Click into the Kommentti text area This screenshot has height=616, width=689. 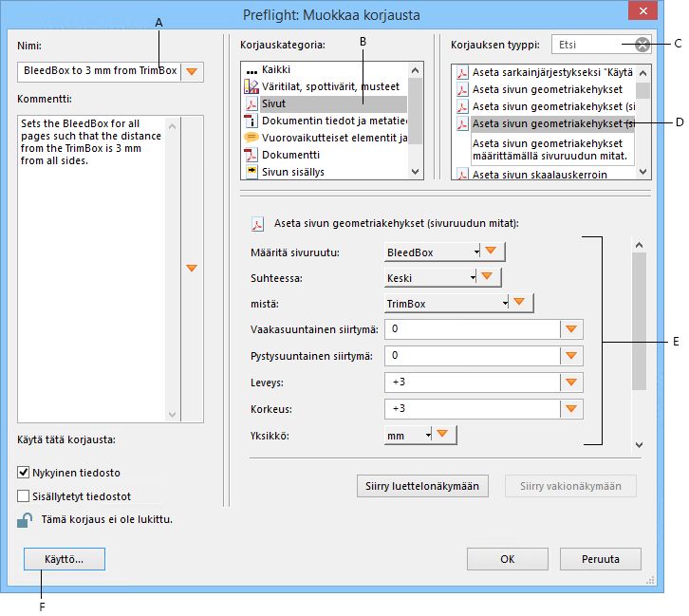click(91, 269)
